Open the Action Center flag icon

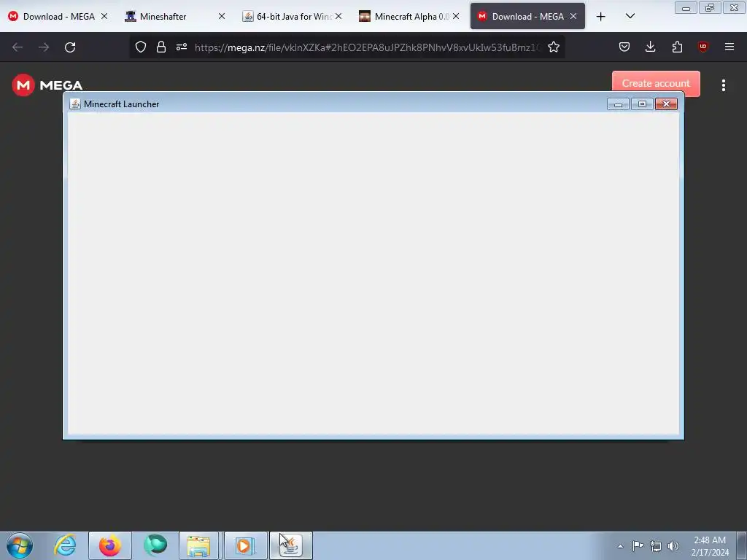point(638,546)
